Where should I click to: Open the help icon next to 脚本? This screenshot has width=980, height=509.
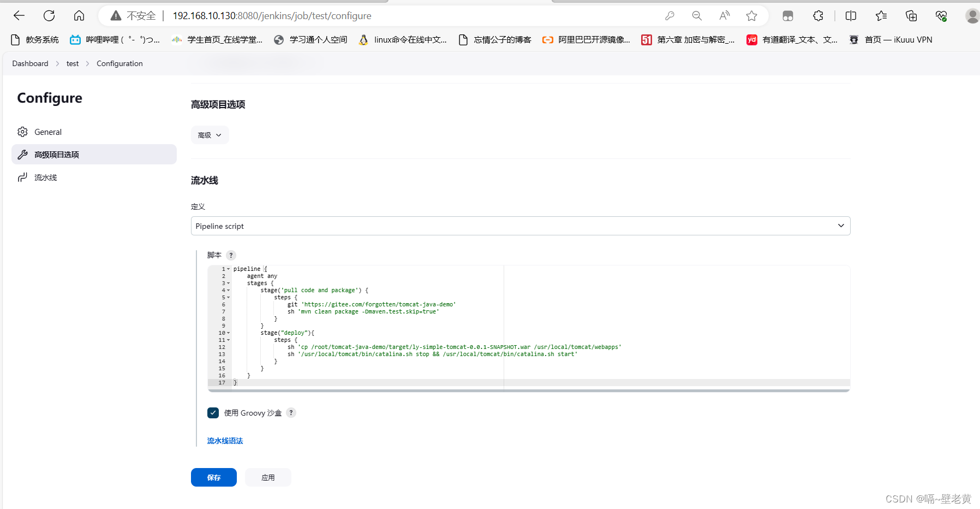231,255
